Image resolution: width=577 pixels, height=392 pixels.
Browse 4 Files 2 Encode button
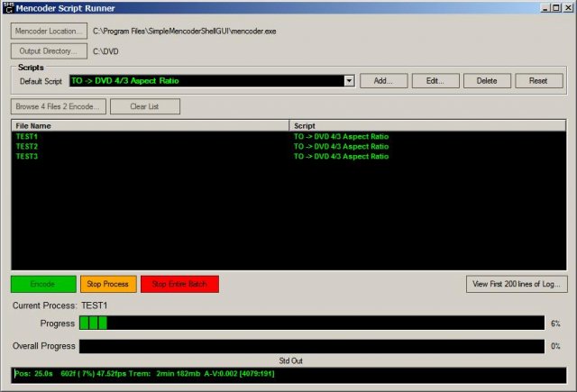point(59,106)
